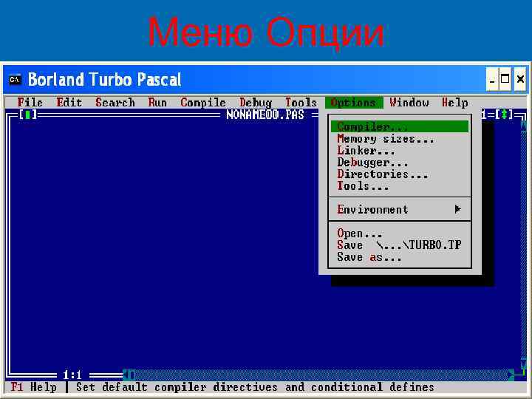
Task: Close the open Options menu header
Action: click(x=354, y=103)
